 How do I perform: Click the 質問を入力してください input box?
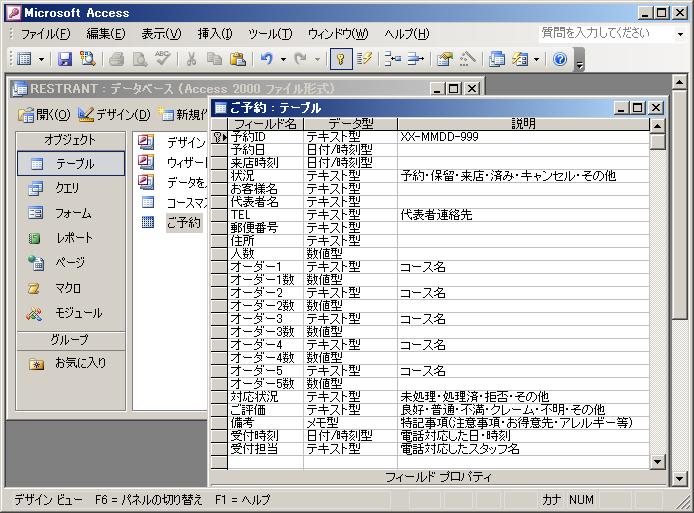[607, 33]
